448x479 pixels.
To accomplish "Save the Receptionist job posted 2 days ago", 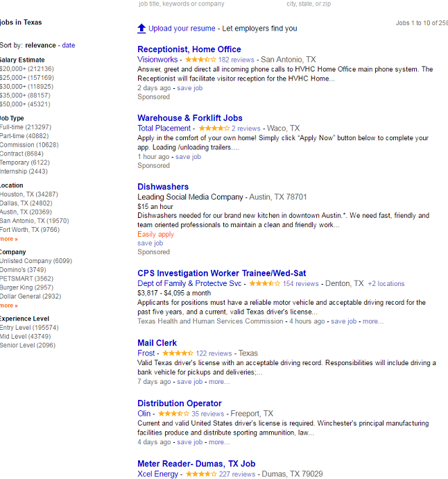I will pos(190,88).
